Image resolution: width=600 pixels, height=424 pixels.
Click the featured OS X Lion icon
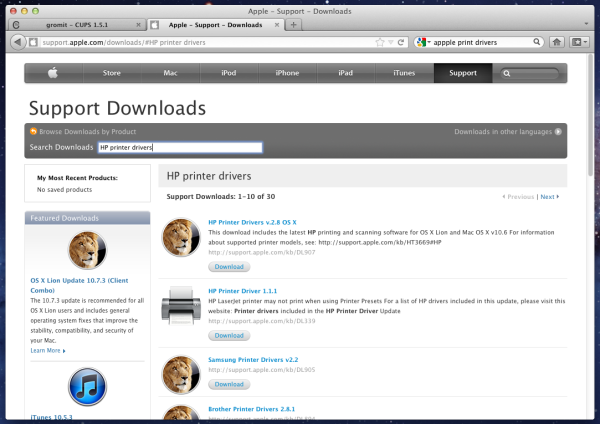[87, 250]
